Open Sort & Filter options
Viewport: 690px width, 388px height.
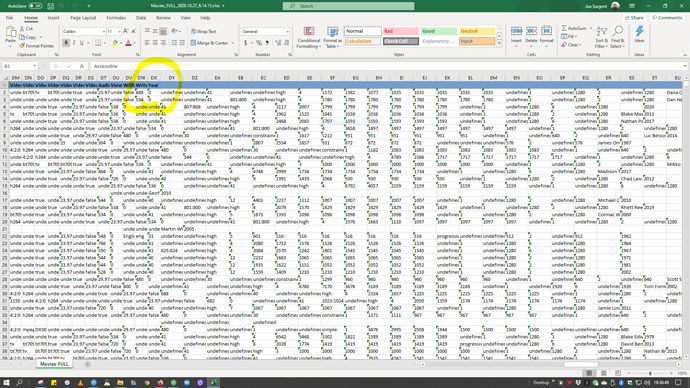pyautogui.click(x=601, y=37)
